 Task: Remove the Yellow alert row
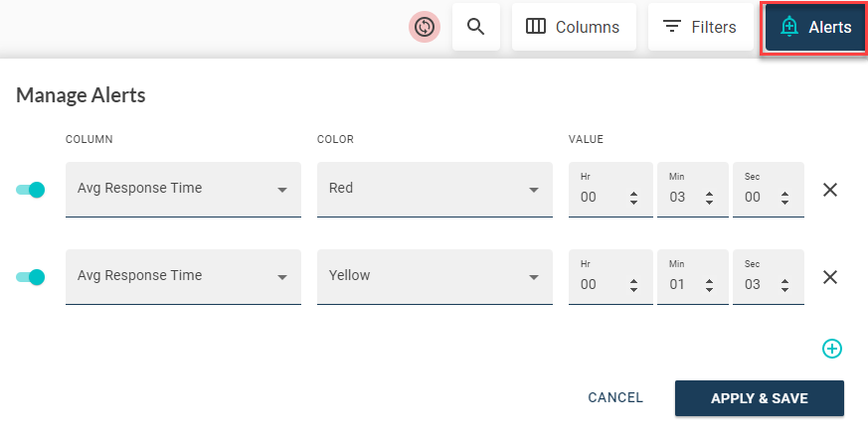point(830,277)
